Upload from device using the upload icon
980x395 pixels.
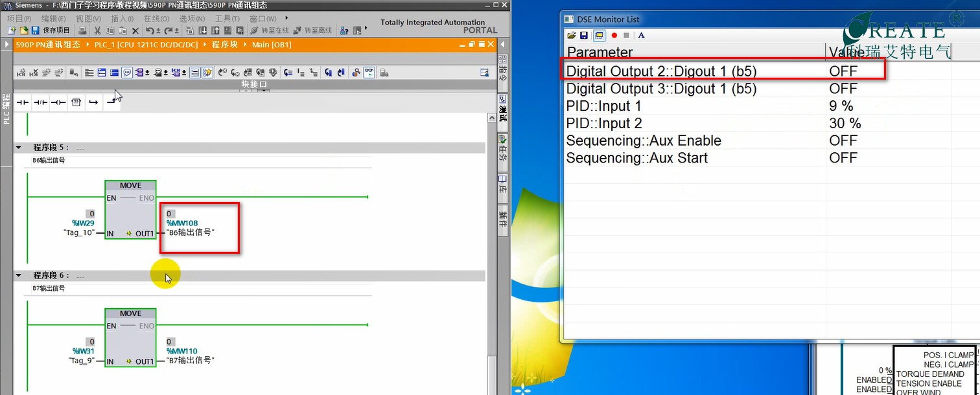216,30
